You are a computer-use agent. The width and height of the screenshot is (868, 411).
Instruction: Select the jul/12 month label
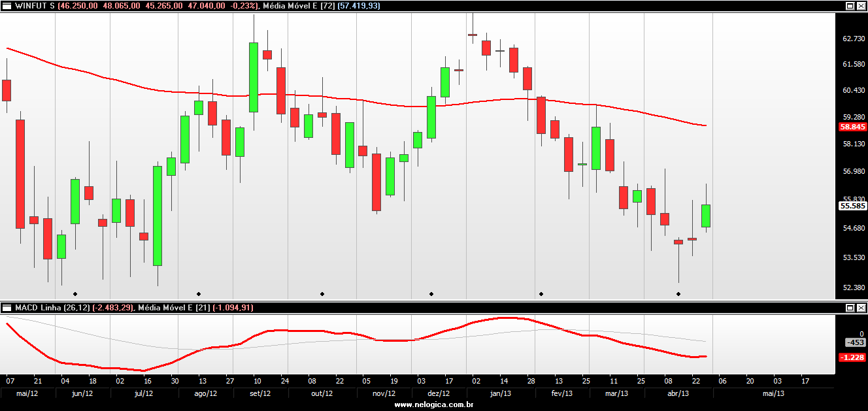(143, 393)
